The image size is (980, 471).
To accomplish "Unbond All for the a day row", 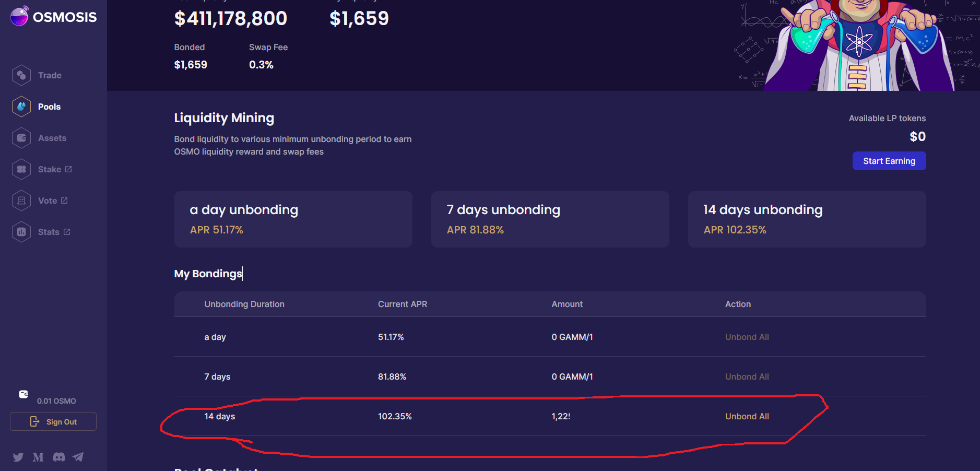I will pos(747,337).
